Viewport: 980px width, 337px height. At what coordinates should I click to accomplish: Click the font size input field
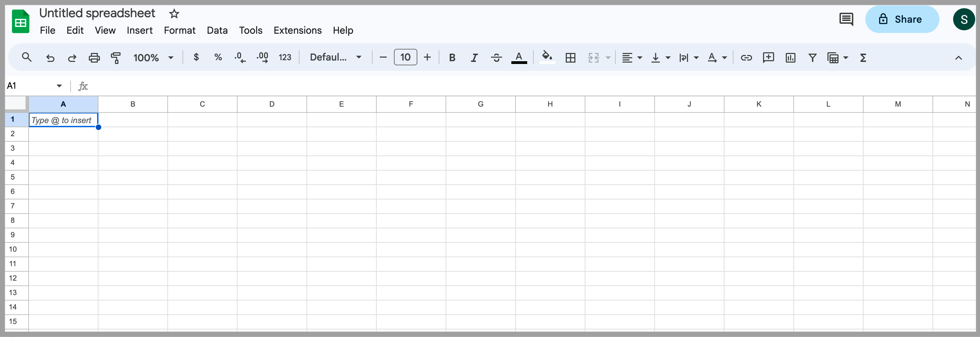click(405, 57)
